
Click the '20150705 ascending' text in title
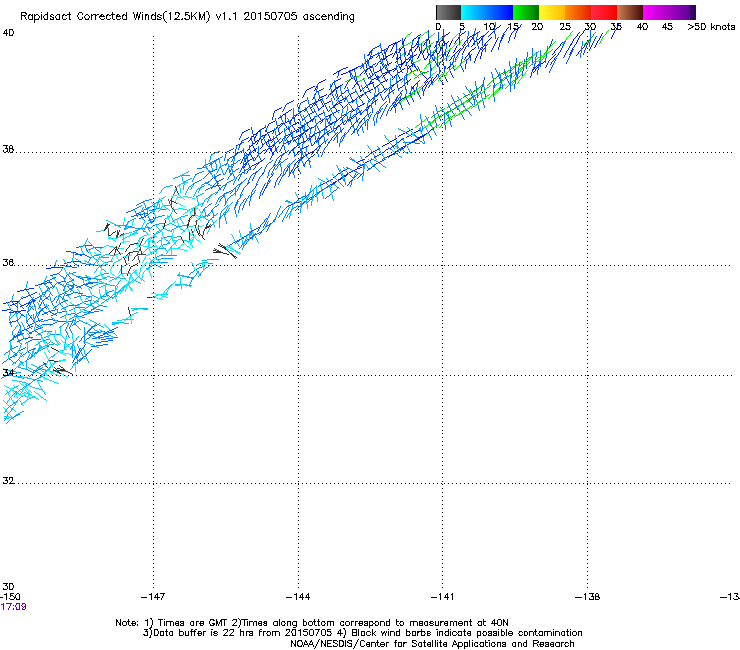(299, 17)
